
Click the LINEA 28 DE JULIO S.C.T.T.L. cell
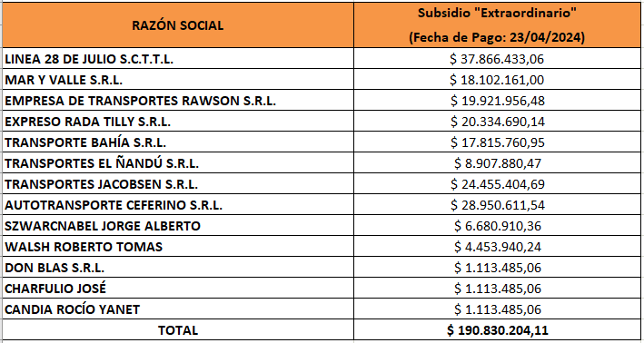[x=178, y=59]
